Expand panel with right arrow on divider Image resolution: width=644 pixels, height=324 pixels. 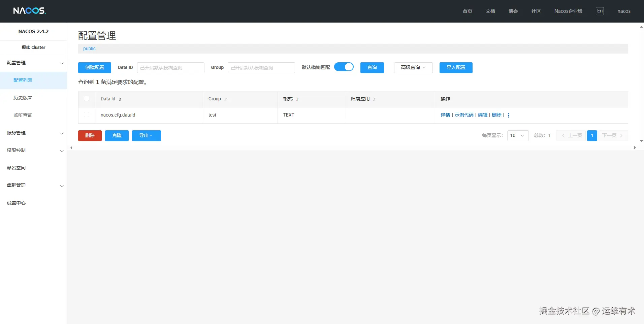635,148
